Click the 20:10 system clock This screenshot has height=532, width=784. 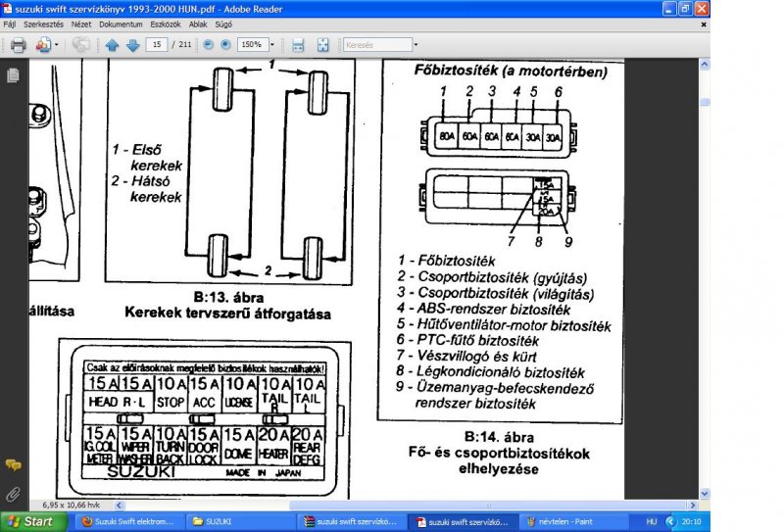coord(691,521)
